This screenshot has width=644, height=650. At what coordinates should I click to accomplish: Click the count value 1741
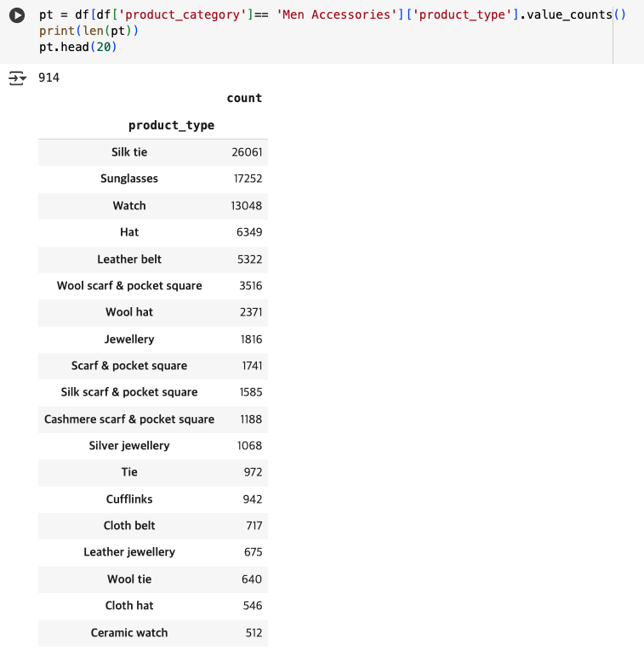(252, 366)
